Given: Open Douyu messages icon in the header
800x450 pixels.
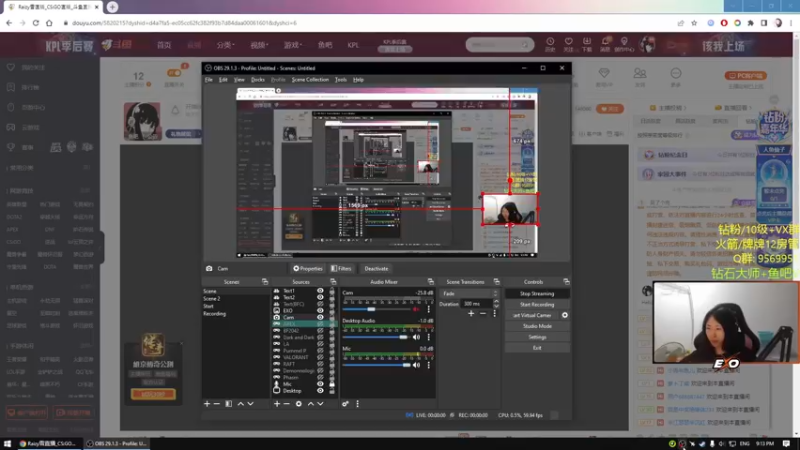Looking at the screenshot, I should (x=605, y=44).
